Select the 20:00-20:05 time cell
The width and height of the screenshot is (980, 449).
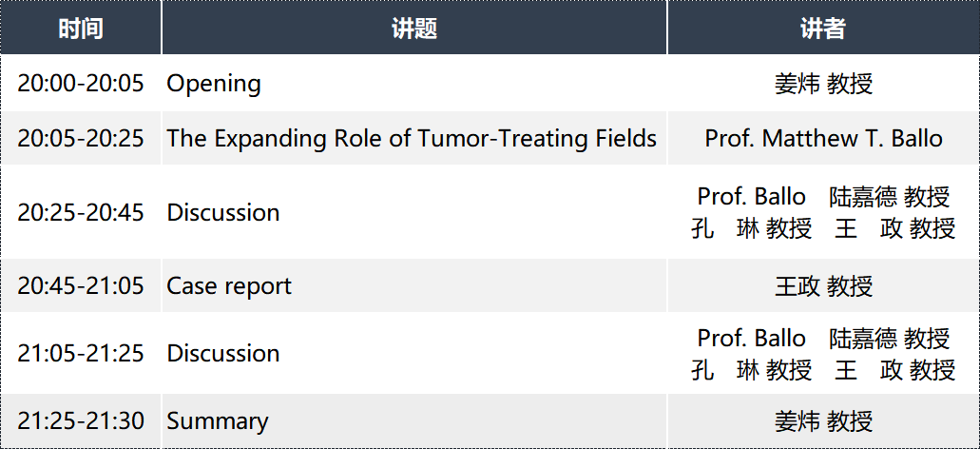click(81, 83)
